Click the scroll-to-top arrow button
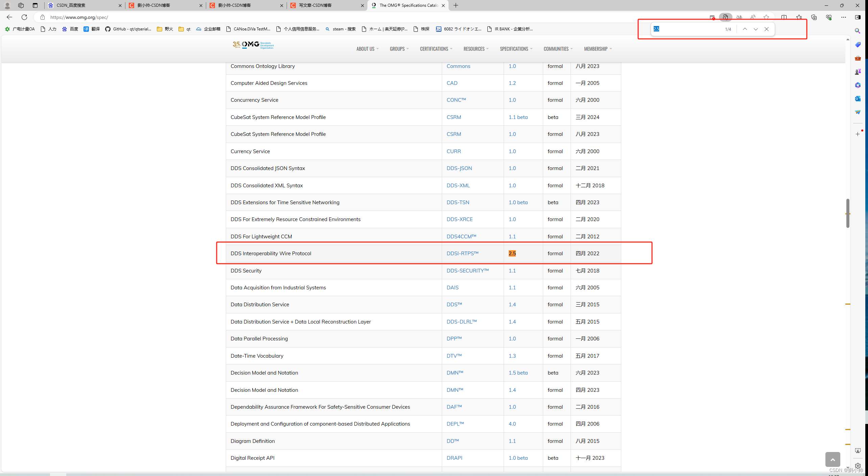 tap(833, 459)
